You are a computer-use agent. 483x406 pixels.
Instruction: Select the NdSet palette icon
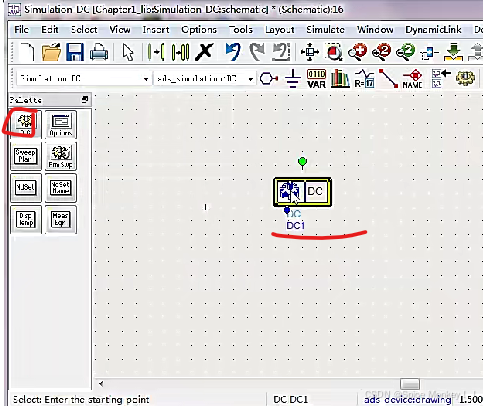(25, 187)
